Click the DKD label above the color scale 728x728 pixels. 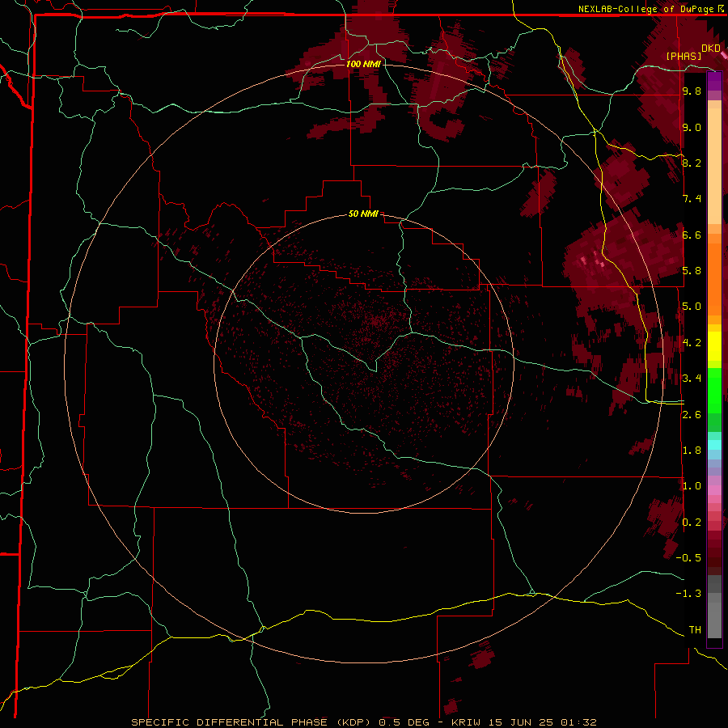point(710,49)
